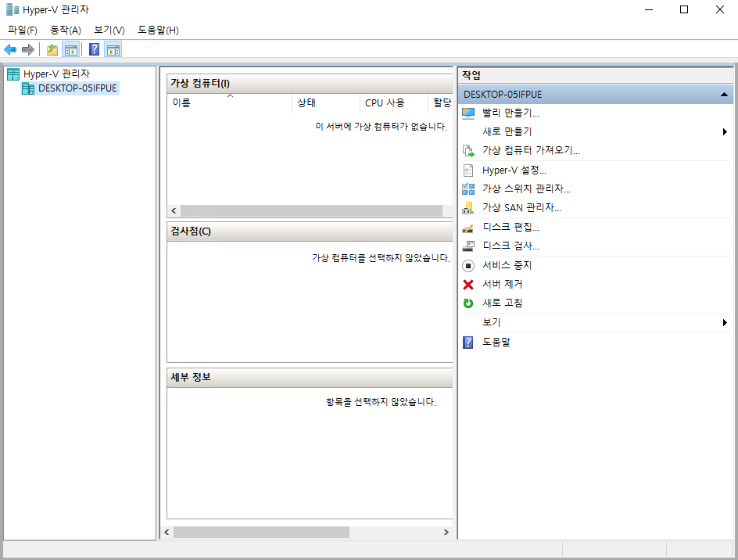Image resolution: width=738 pixels, height=560 pixels.
Task: Click the green 새로 고침 refresh action
Action: (x=502, y=303)
